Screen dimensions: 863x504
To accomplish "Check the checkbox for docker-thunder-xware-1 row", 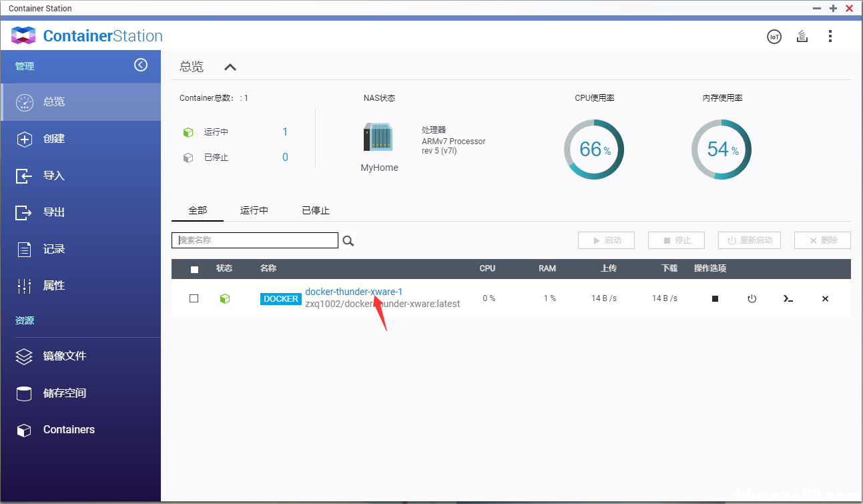I will coord(194,298).
